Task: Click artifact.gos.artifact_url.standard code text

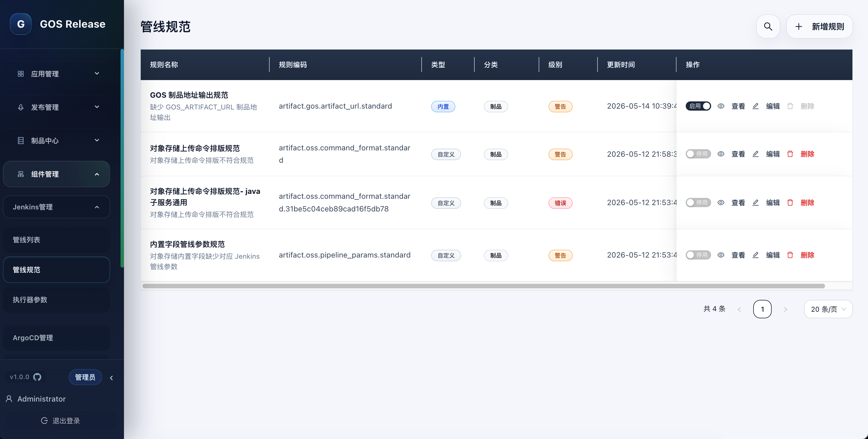Action: point(335,106)
